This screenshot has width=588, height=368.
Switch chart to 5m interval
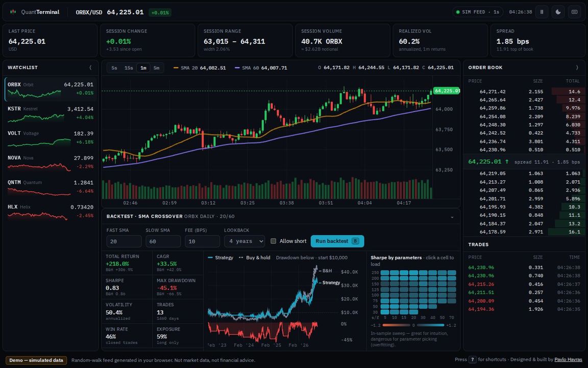[156, 68]
